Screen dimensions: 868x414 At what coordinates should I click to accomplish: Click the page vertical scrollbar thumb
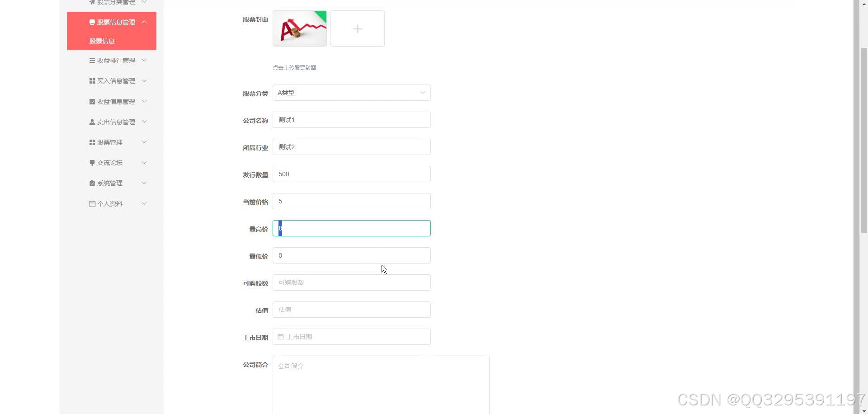[863, 140]
